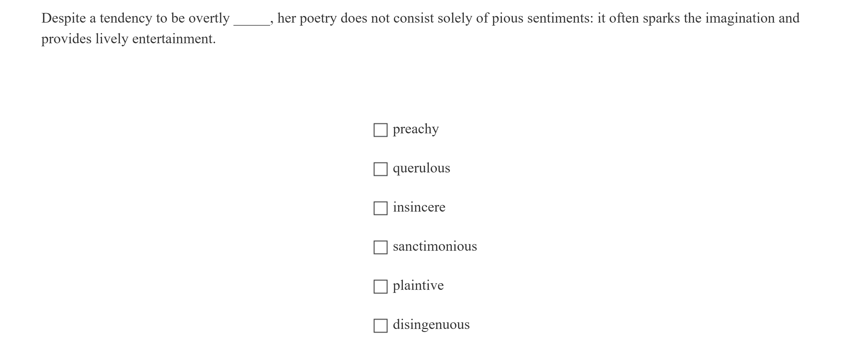Click the answer text 'sanctimonious'
The height and width of the screenshot is (343, 868).
(435, 246)
